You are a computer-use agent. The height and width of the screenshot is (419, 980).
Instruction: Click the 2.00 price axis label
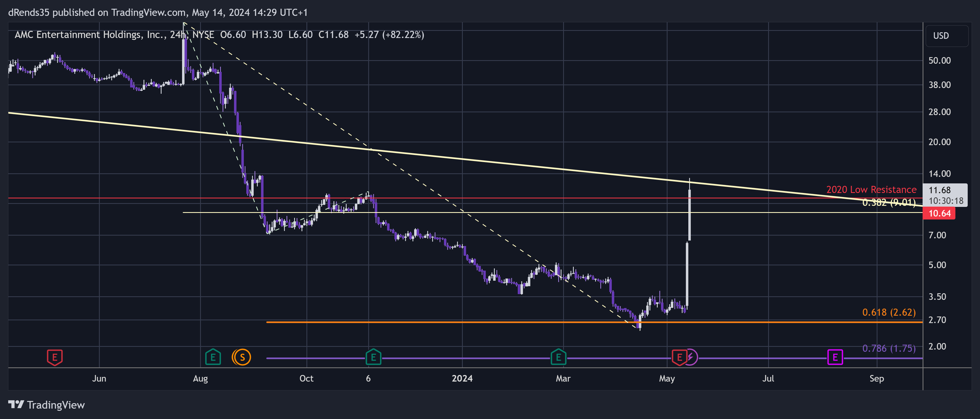937,346
